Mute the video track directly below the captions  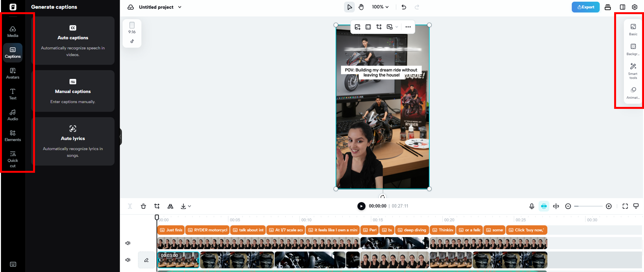[x=128, y=243]
